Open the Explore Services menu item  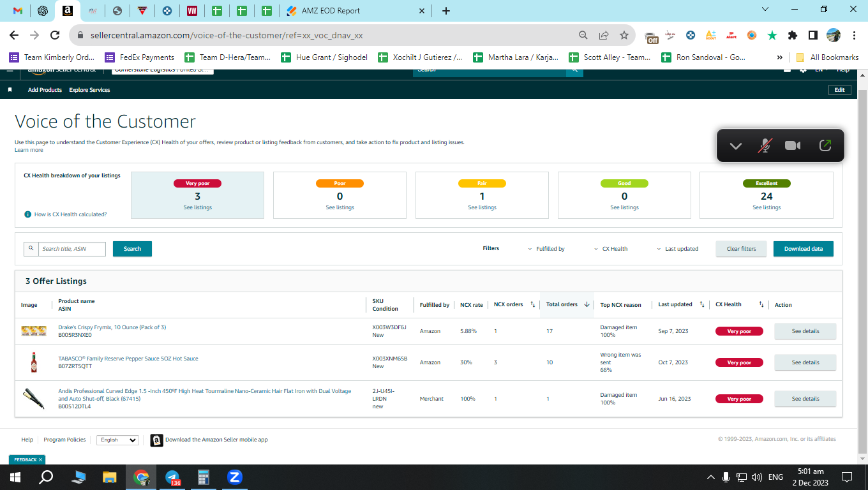89,90
